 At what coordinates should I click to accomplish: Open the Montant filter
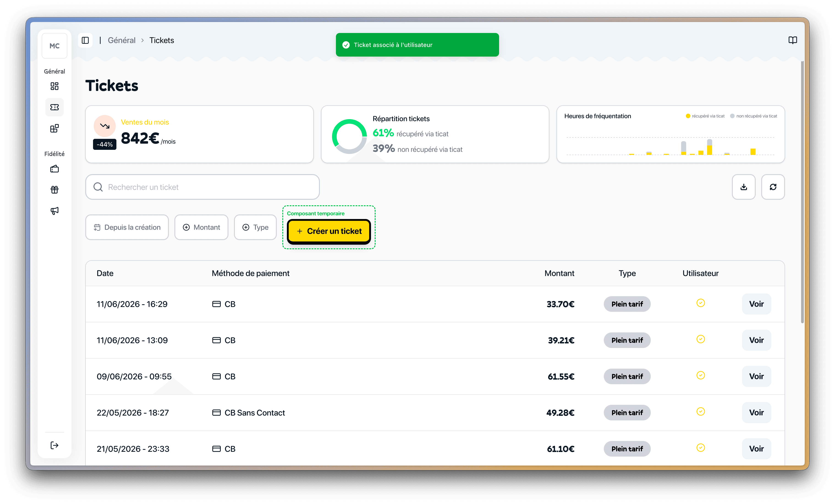(201, 227)
